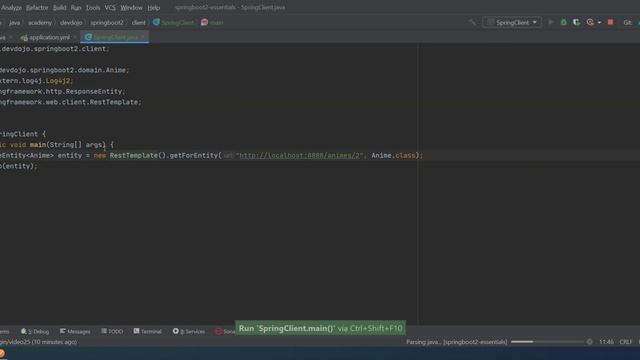This screenshot has width=640, height=360.
Task: Open the SpringClient run configuration dropdown
Action: click(x=512, y=22)
